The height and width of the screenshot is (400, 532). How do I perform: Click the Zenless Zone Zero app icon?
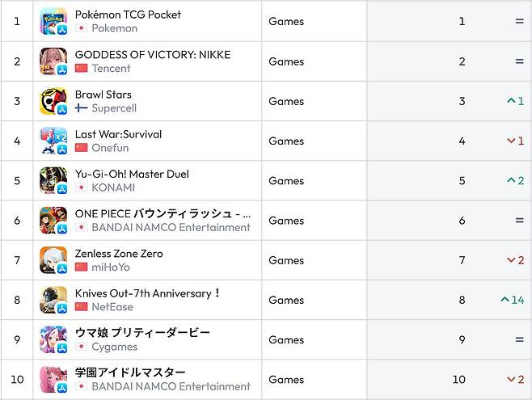tap(53, 260)
